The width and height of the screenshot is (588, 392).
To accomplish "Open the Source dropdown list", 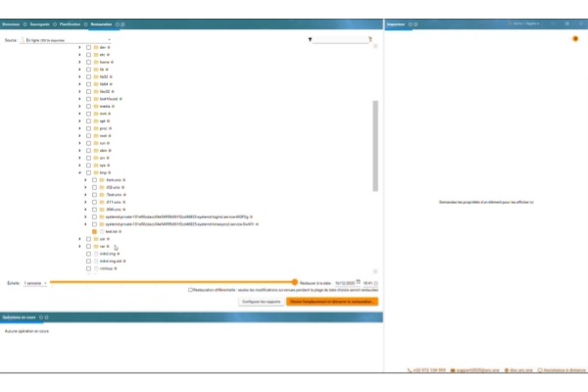I will click(x=69, y=40).
